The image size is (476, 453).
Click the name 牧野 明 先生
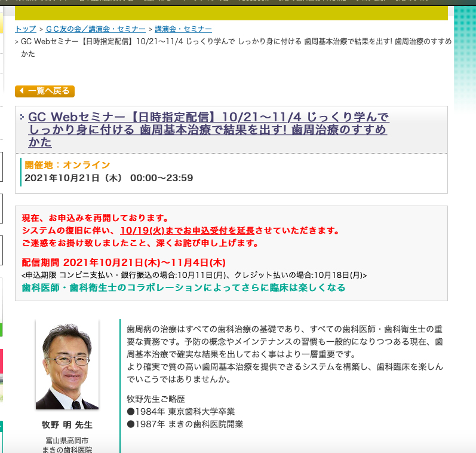tap(67, 425)
